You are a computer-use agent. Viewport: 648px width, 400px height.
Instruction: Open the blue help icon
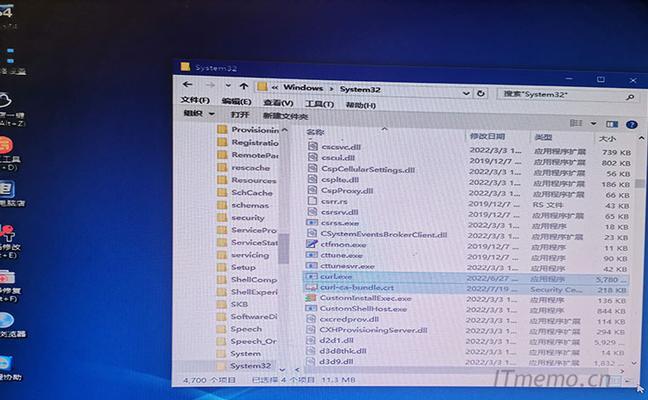coord(631,124)
